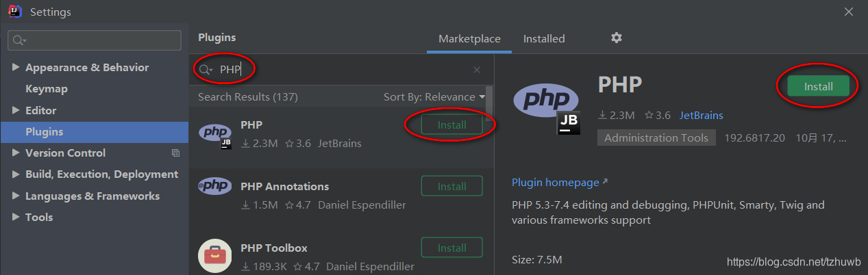
Task: Expand Build, Execution, Deployment section
Action: [x=16, y=174]
